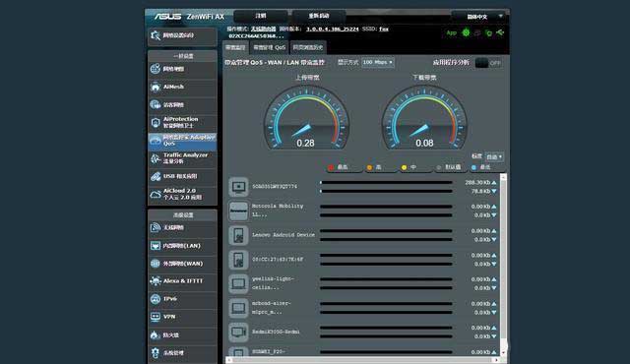Open the sort order dropdown above priority legend

point(494,156)
